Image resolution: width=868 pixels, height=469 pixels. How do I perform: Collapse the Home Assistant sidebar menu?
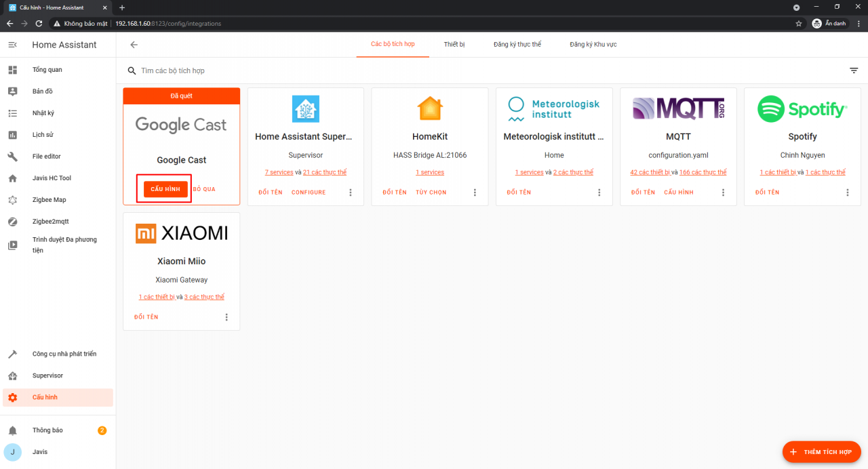(x=12, y=45)
